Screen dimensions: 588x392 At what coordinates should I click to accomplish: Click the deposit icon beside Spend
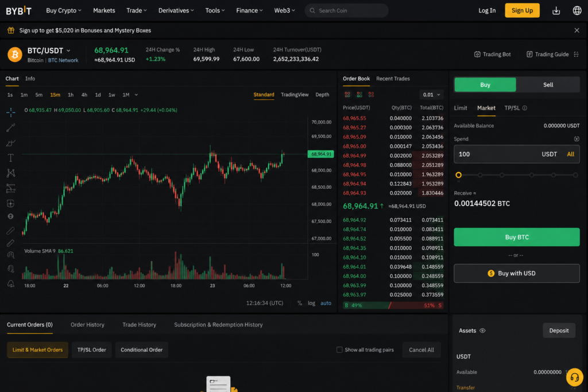coord(577,139)
